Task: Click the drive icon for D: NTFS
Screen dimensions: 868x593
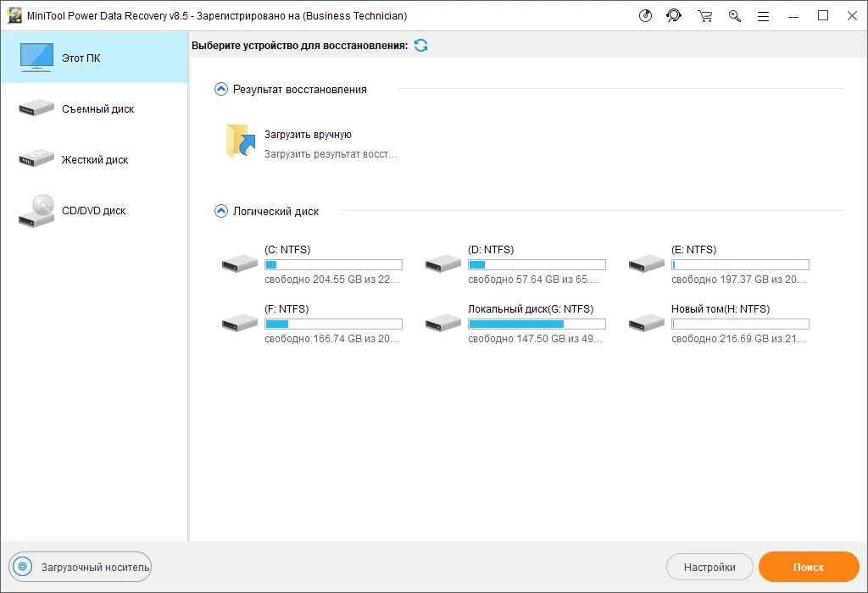Action: (442, 263)
